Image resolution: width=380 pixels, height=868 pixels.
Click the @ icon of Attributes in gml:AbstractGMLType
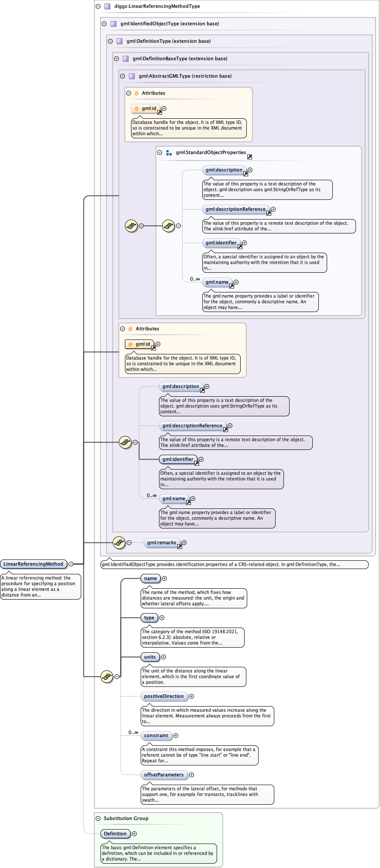[137, 93]
